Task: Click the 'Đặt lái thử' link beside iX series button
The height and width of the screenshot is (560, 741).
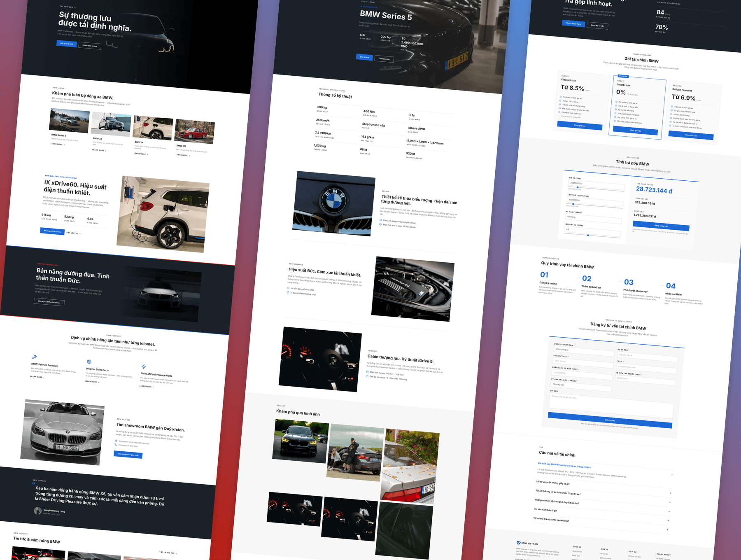Action: [74, 233]
